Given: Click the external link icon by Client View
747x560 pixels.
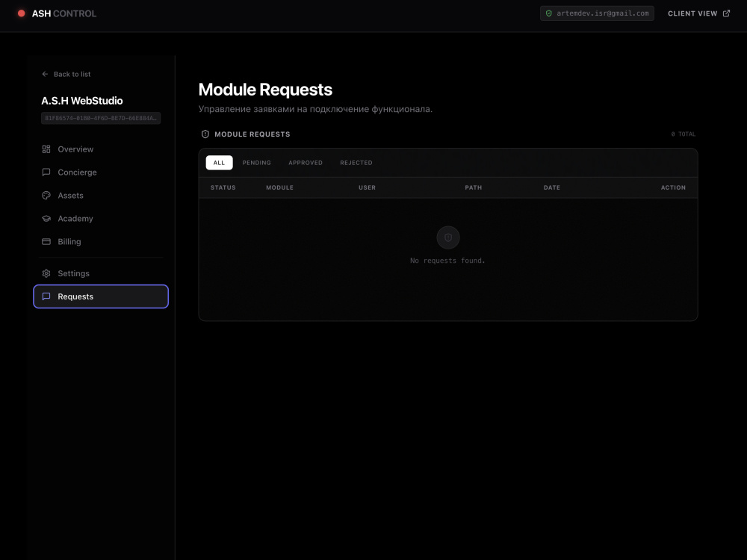Looking at the screenshot, I should click(726, 13).
